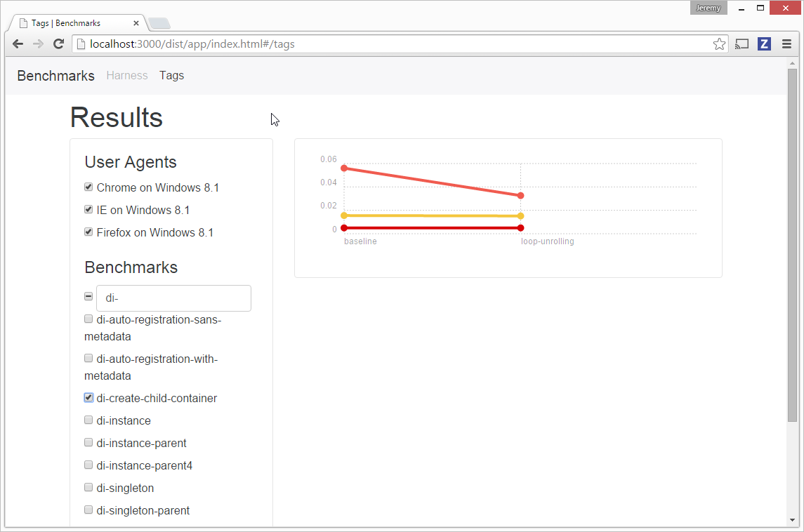Open the blue Z extension icon

coord(764,44)
